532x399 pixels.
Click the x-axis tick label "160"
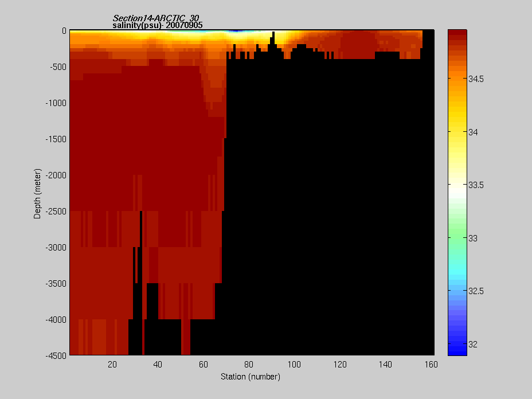pyautogui.click(x=431, y=365)
